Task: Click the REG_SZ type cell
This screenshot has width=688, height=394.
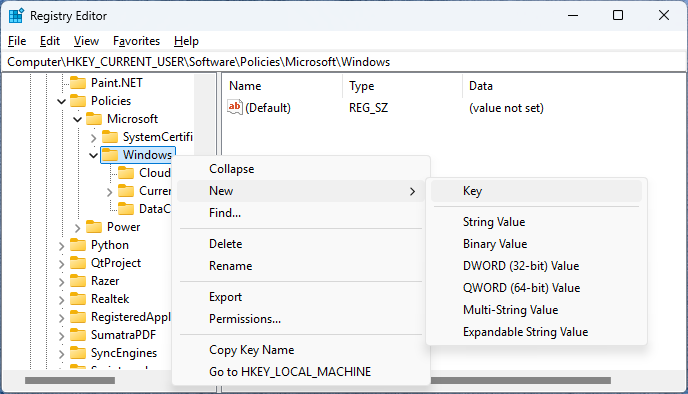Action: [x=368, y=107]
